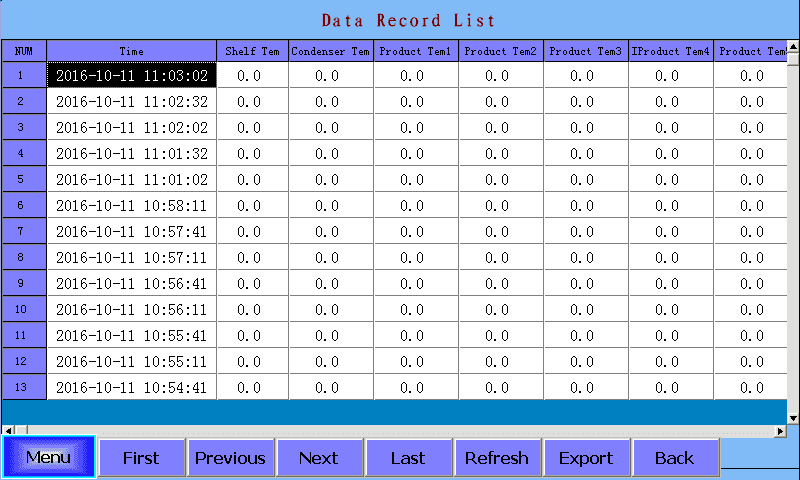The image size is (800, 480).
Task: Click the horizontal scrollbar left arrow
Action: click(x=6, y=431)
